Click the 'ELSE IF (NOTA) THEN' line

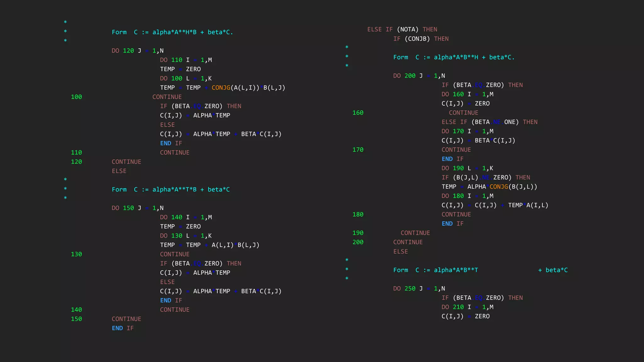402,29
